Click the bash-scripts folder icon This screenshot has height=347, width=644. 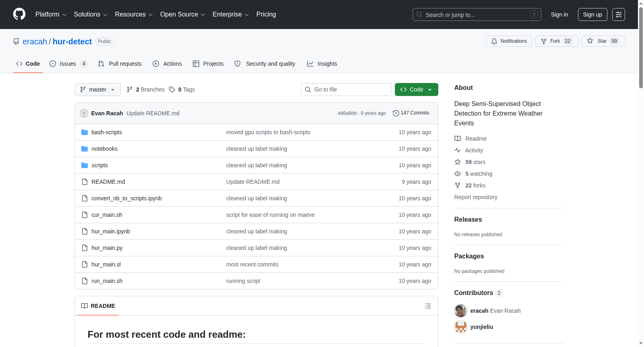coord(85,132)
